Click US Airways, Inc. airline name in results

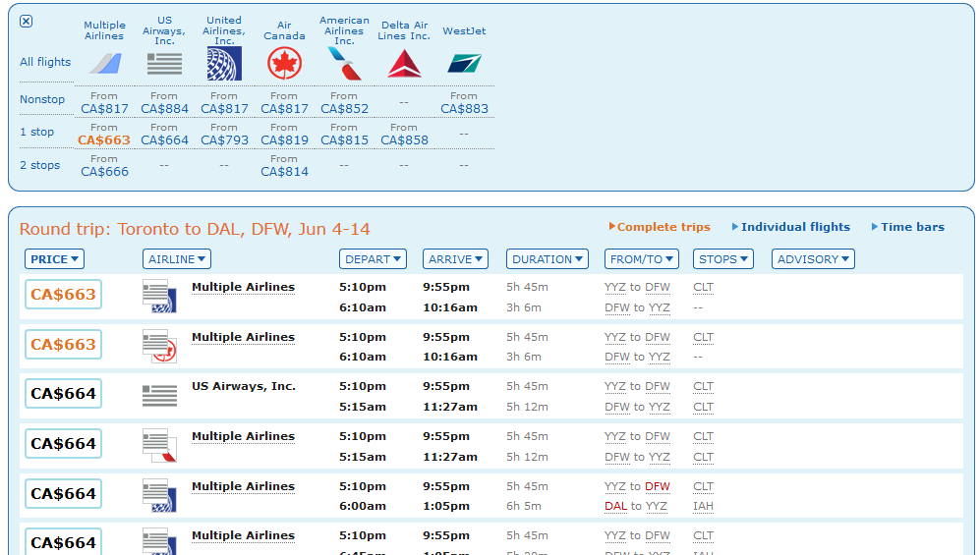click(x=243, y=386)
